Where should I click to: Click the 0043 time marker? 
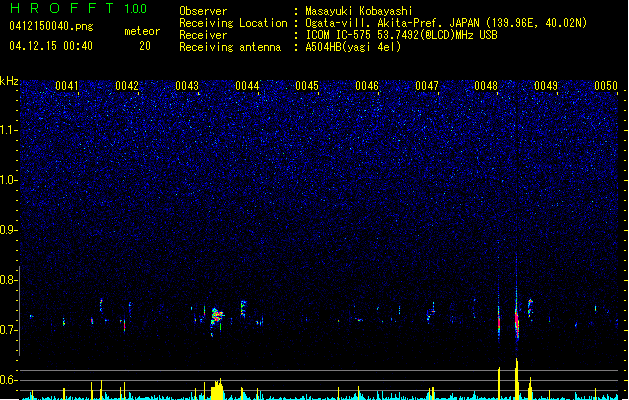point(187,86)
